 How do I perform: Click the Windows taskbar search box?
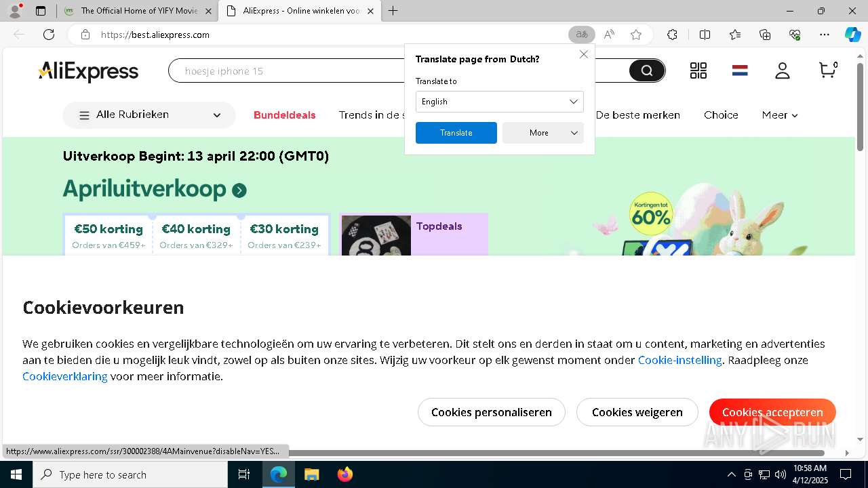click(x=130, y=474)
